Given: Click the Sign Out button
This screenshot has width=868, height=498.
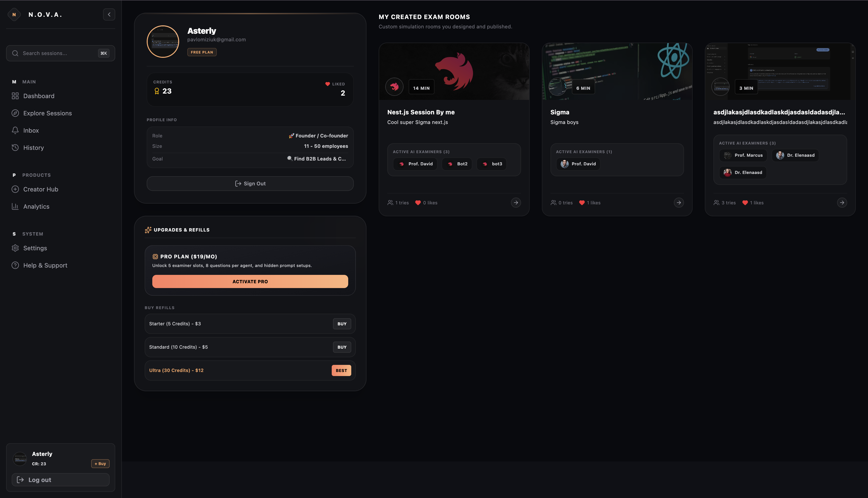Looking at the screenshot, I should (x=250, y=184).
